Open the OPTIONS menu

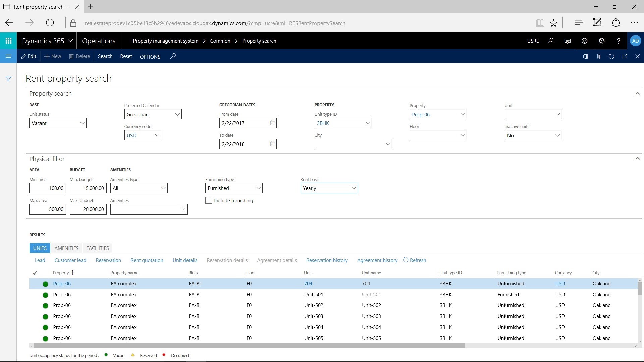(150, 57)
